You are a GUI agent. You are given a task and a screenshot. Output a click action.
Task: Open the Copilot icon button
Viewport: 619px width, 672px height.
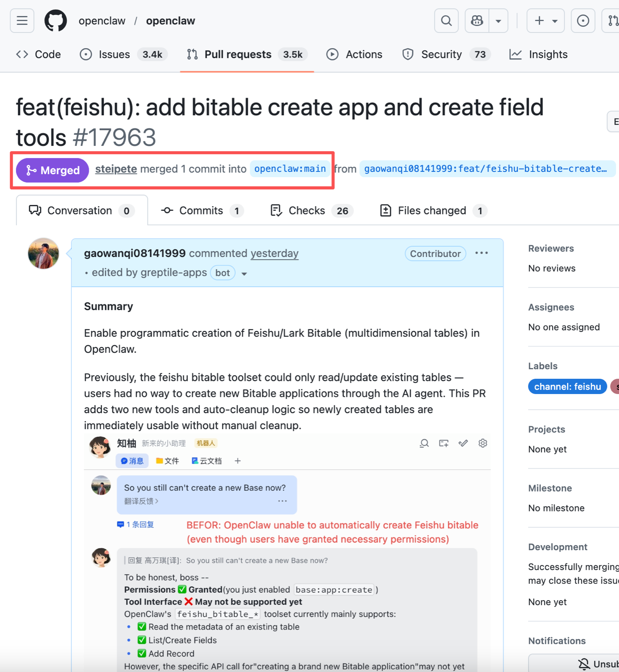click(x=477, y=21)
